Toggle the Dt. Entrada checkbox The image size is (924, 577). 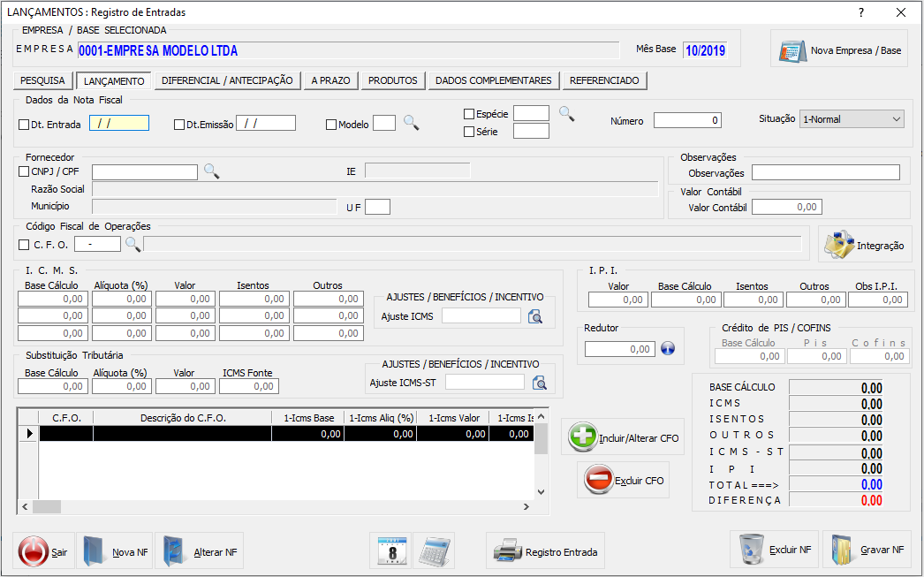point(24,125)
